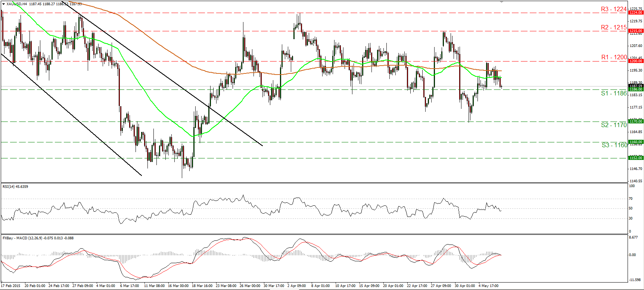Screen dimensions: 644x290
Task: Click the black current price tag 1187.59
Action: [x=636, y=86]
